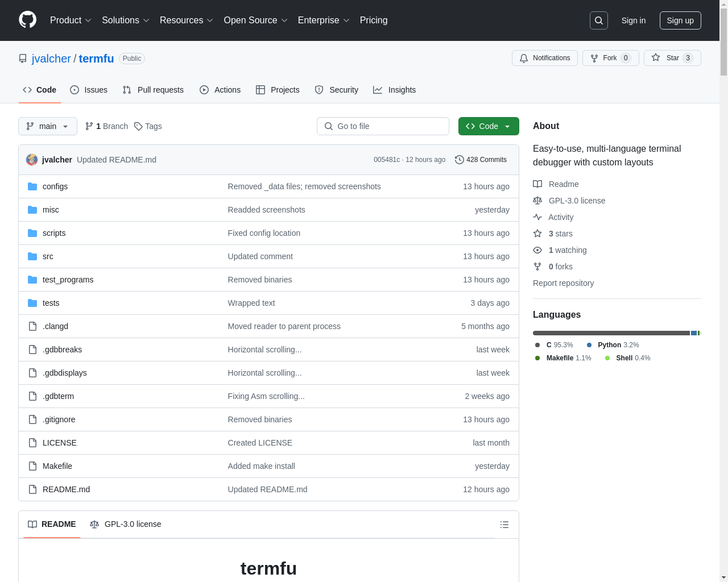Switch to the Pull requests tab
The height and width of the screenshot is (582, 728).
153,90
